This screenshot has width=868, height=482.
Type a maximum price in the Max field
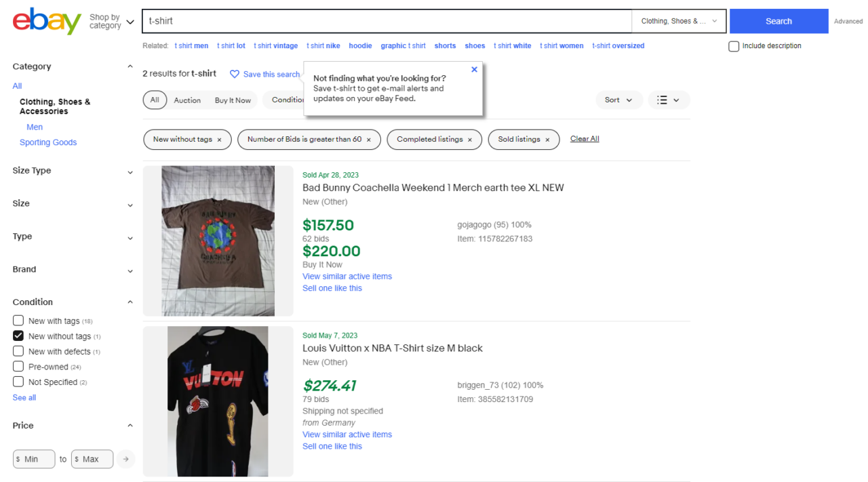click(x=92, y=459)
